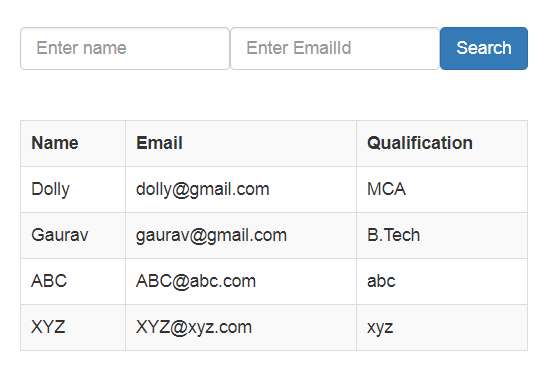Image resolution: width=552 pixels, height=382 pixels.
Task: Select the lowercase xyz qualification cell
Action: coord(442,327)
